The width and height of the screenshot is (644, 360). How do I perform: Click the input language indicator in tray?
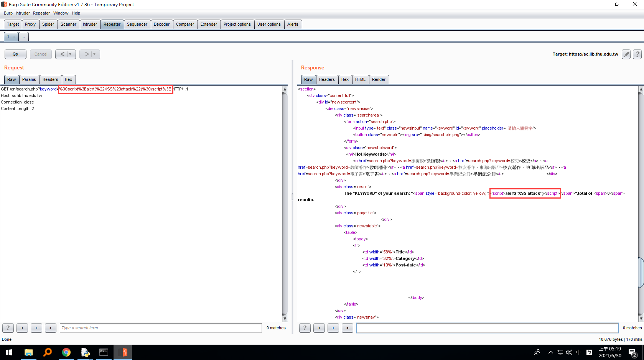(578, 352)
